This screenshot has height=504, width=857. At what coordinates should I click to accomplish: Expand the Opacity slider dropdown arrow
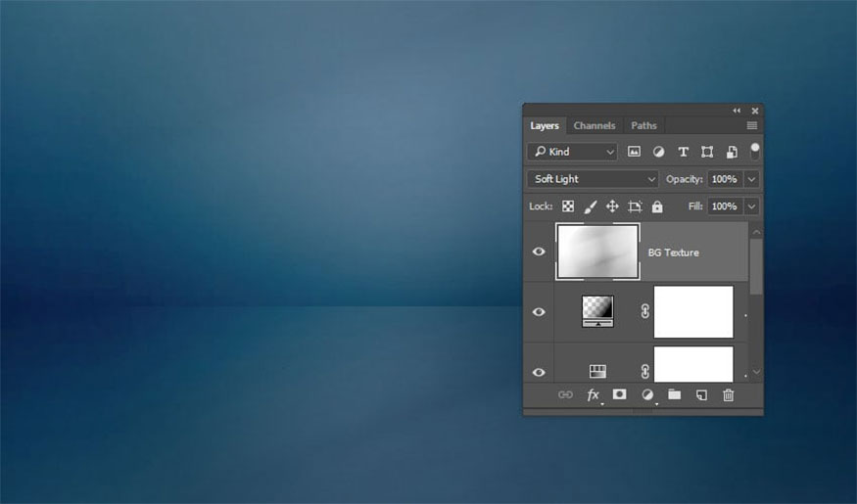pos(751,179)
